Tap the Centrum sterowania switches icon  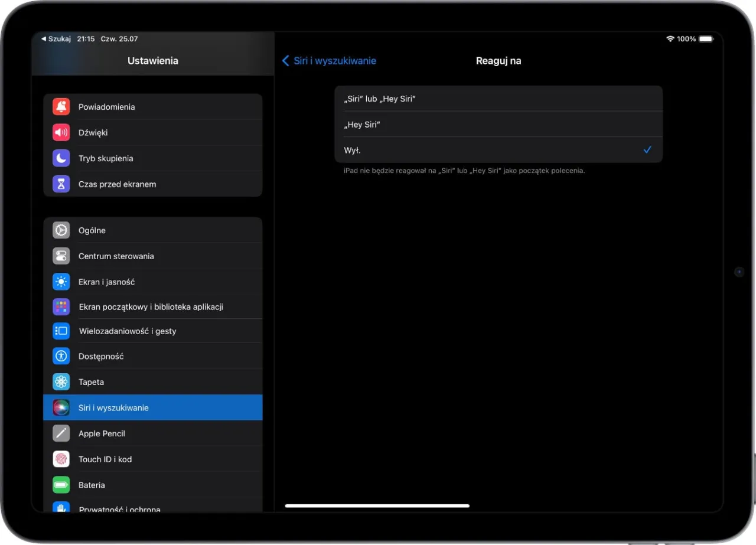[61, 256]
